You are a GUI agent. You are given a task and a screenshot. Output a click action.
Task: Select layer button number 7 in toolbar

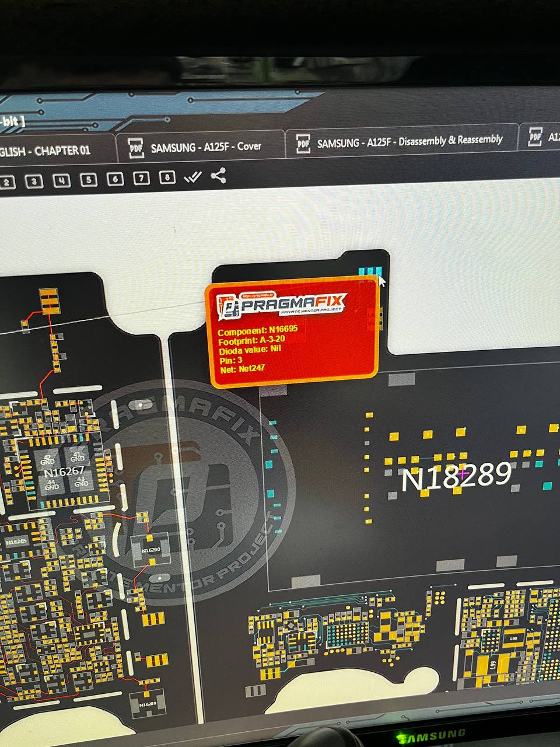[141, 178]
